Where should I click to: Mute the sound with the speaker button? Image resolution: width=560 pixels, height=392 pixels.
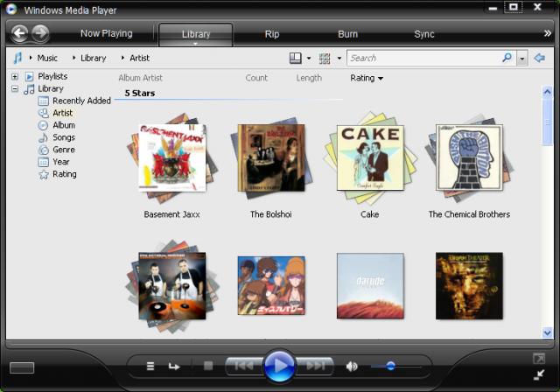352,367
